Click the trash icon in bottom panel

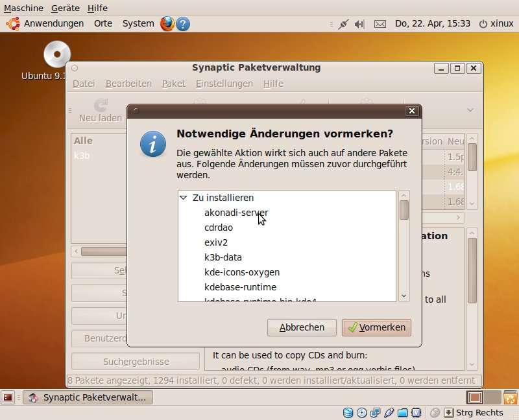510,397
